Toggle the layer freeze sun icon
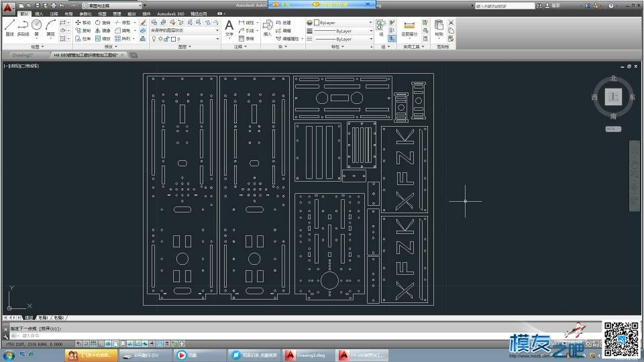The height and width of the screenshot is (362, 644). click(x=160, y=39)
